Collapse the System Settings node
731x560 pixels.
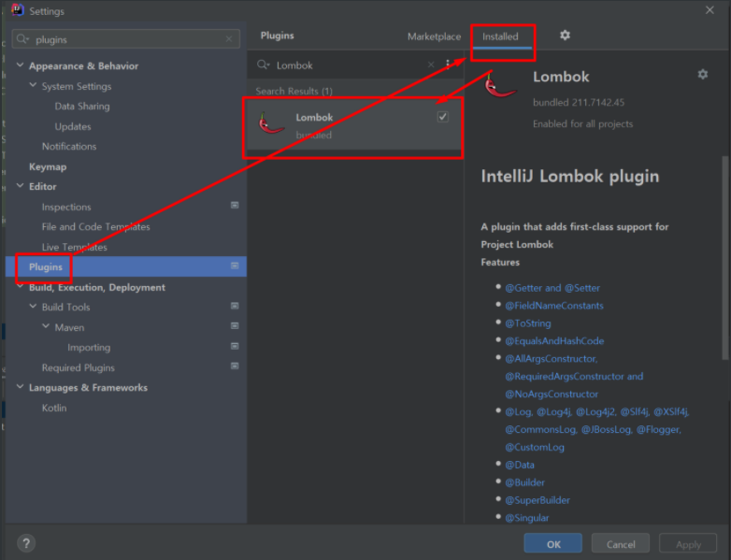pyautogui.click(x=33, y=85)
